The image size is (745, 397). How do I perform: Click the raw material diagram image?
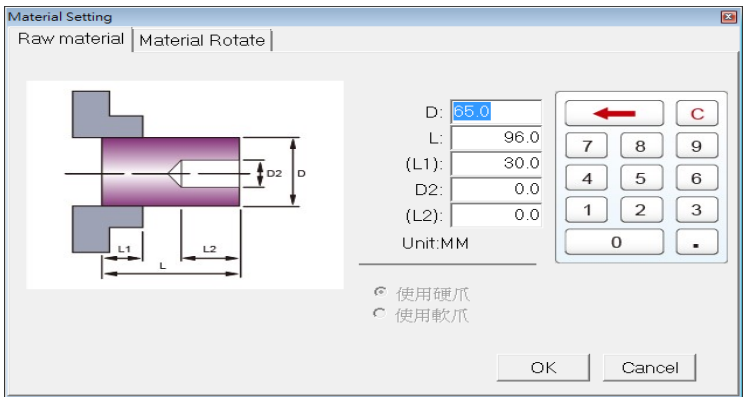click(x=185, y=184)
